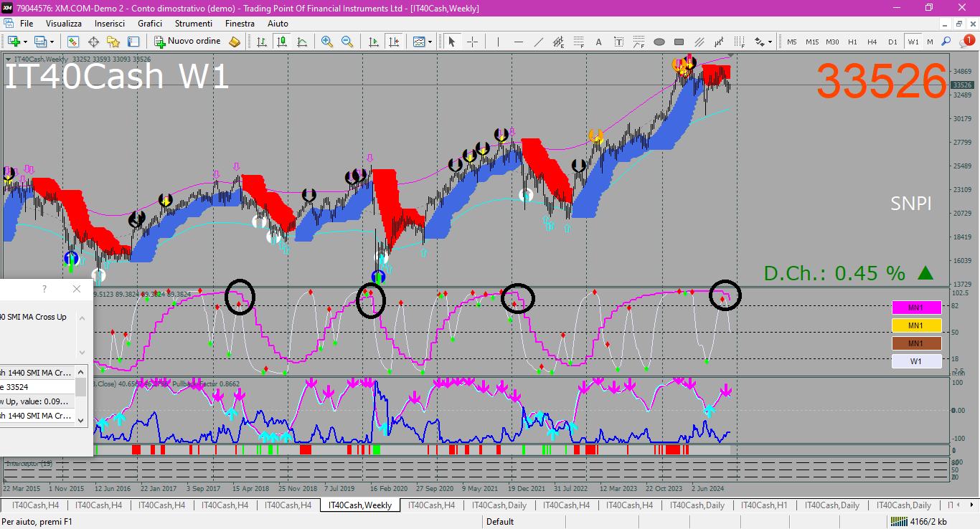The width and height of the screenshot is (980, 529).
Task: Draw a vertical line tool
Action: (498, 42)
